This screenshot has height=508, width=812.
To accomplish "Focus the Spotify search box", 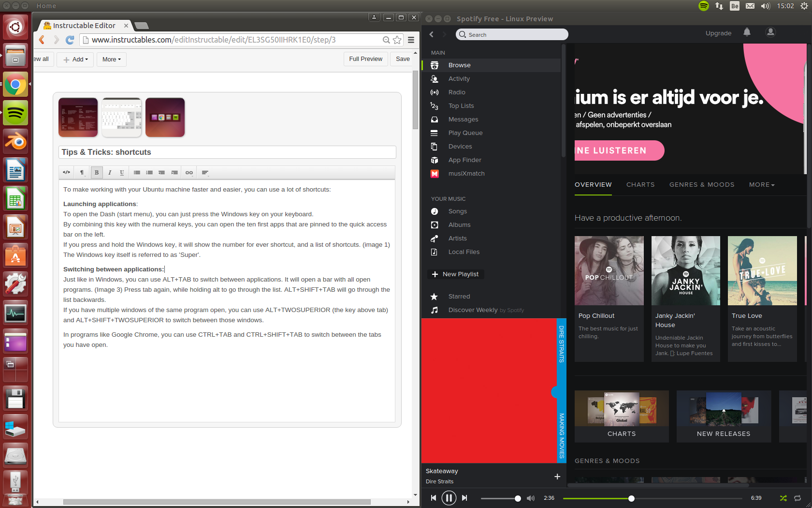I will [x=512, y=34].
